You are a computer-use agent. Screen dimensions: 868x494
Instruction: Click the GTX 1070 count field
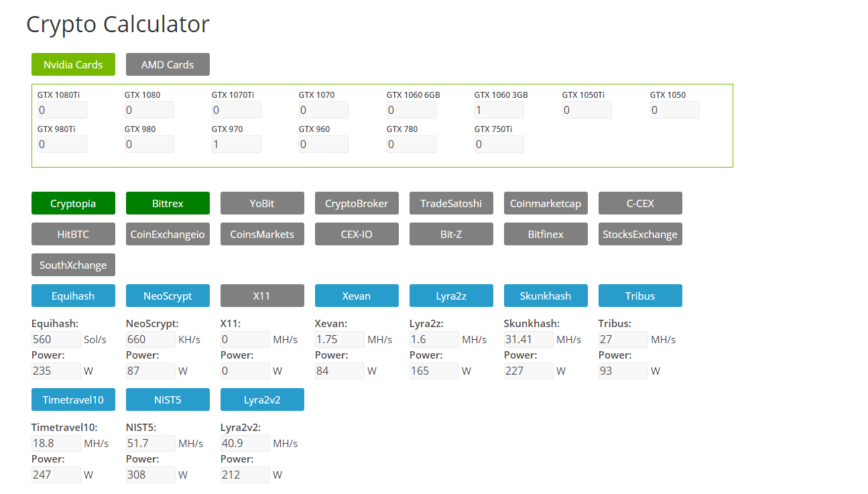(324, 110)
